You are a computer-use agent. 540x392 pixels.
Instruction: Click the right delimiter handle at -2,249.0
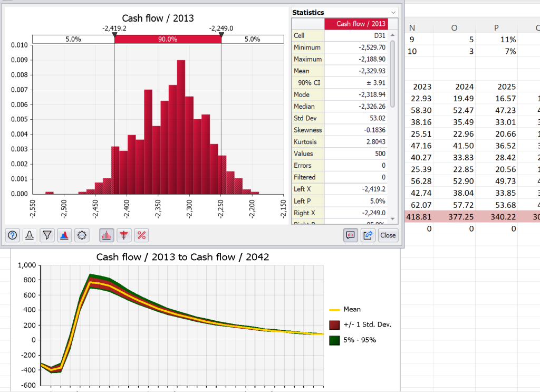pyautogui.click(x=221, y=35)
